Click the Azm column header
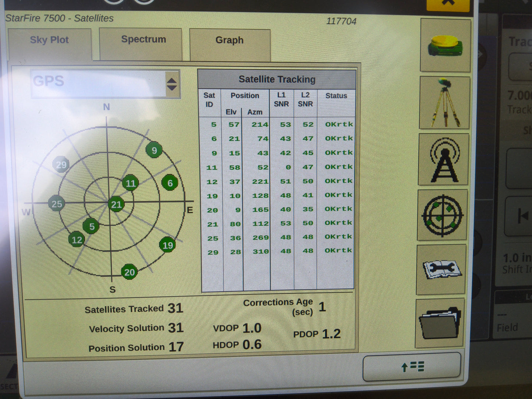Image resolution: width=532 pixels, height=399 pixels. (255, 112)
